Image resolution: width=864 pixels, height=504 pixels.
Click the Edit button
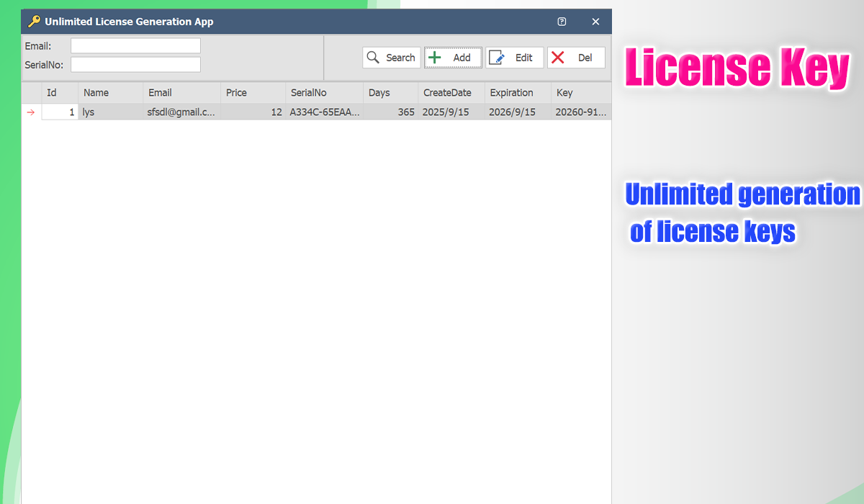point(515,58)
